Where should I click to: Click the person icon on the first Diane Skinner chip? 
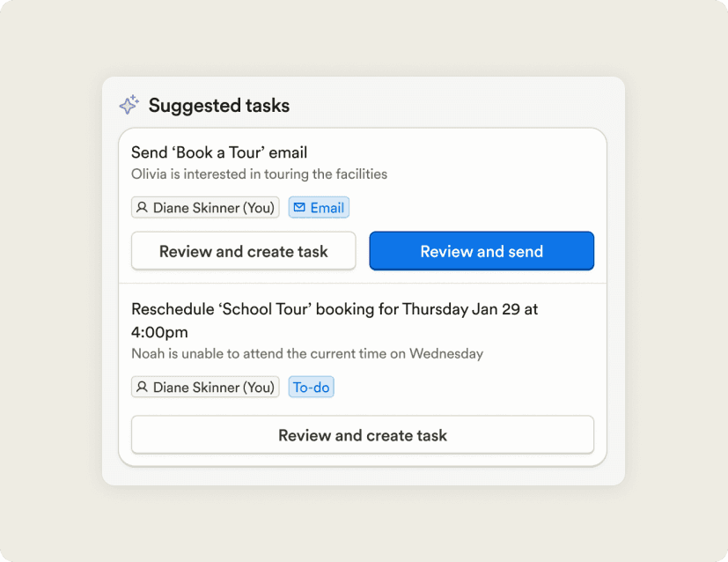143,207
